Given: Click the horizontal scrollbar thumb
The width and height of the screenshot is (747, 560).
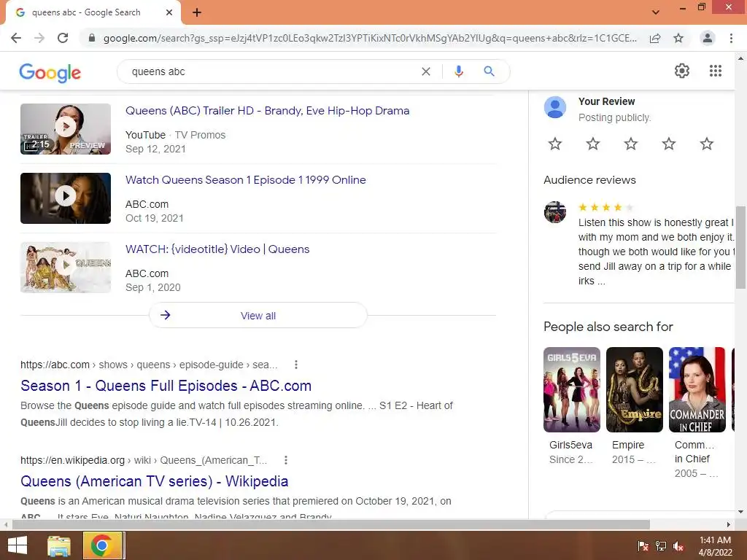Looking at the screenshot, I should [331, 524].
